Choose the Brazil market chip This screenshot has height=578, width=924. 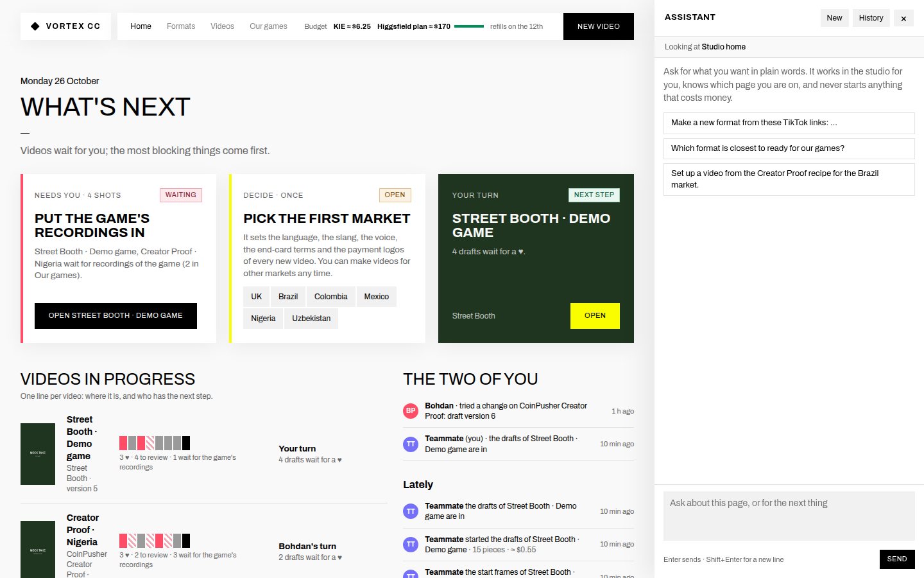click(x=288, y=297)
